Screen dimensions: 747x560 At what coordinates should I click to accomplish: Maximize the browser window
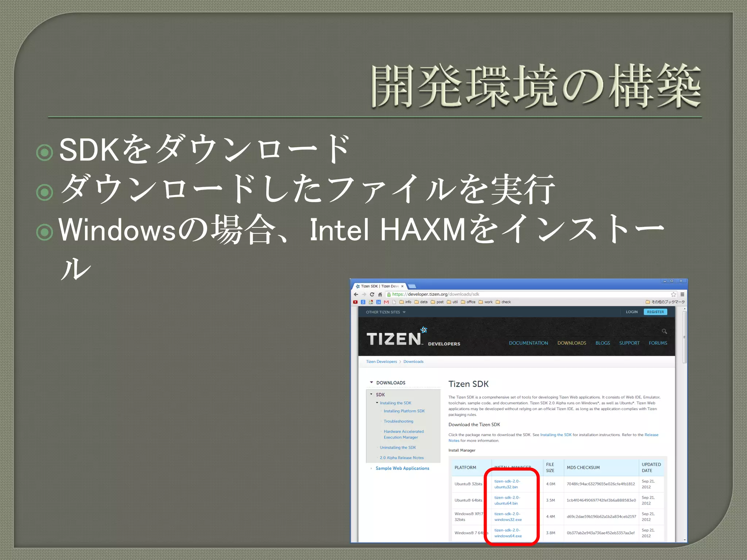click(x=671, y=281)
